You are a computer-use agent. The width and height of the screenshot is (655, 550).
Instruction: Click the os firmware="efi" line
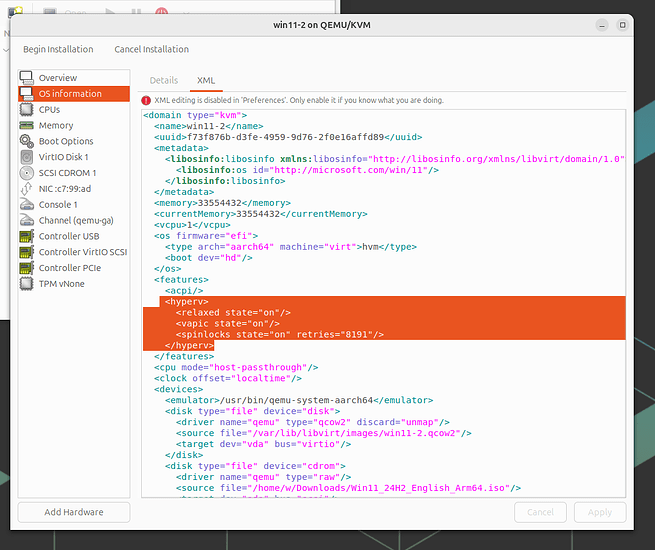click(x=206, y=236)
